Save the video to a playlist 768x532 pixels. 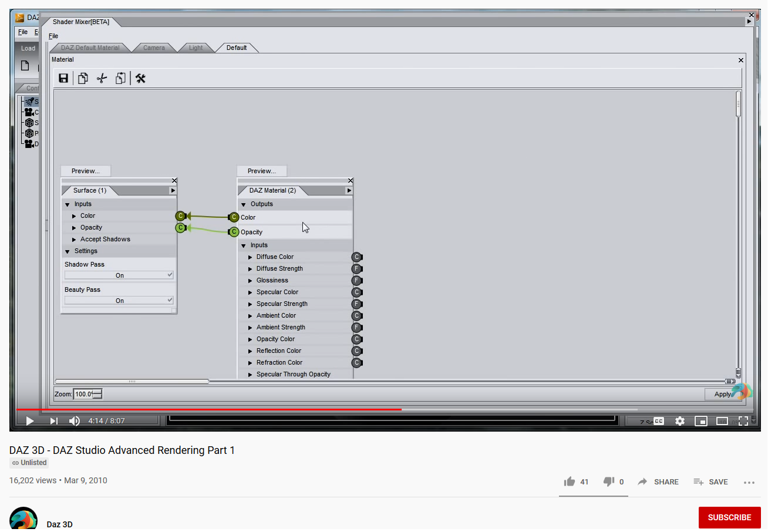(x=710, y=482)
